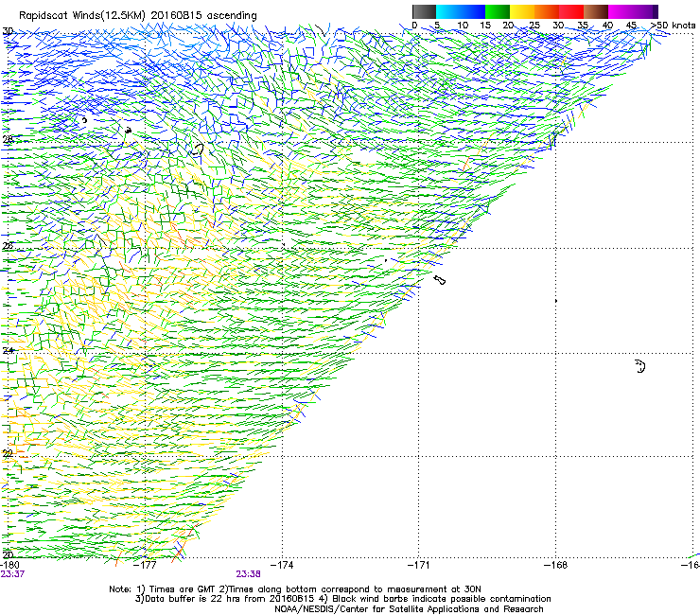
Task: Click the green 15–20 knots legend segment
Action: (x=498, y=11)
